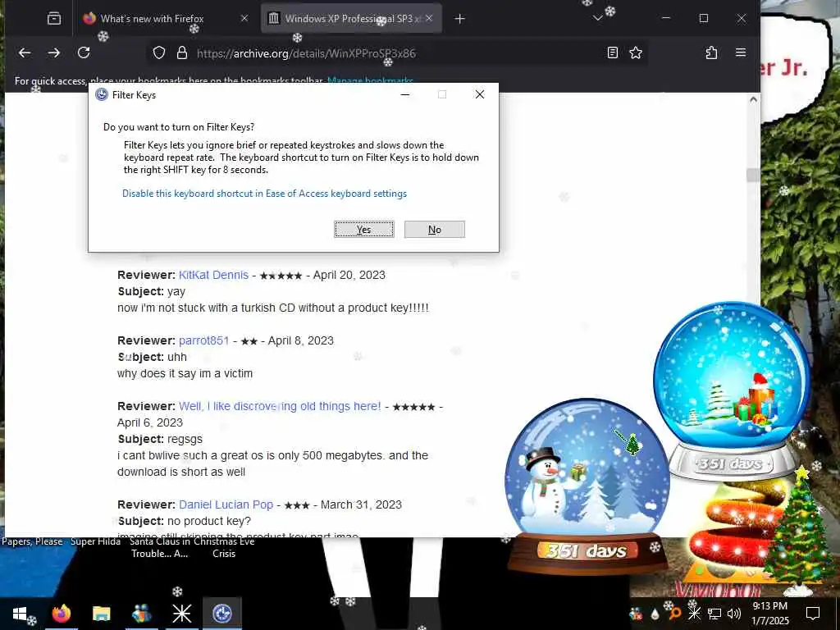Image resolution: width=840 pixels, height=630 pixels.
Task: Select the Filter Keys taskbar button
Action: (x=222, y=614)
